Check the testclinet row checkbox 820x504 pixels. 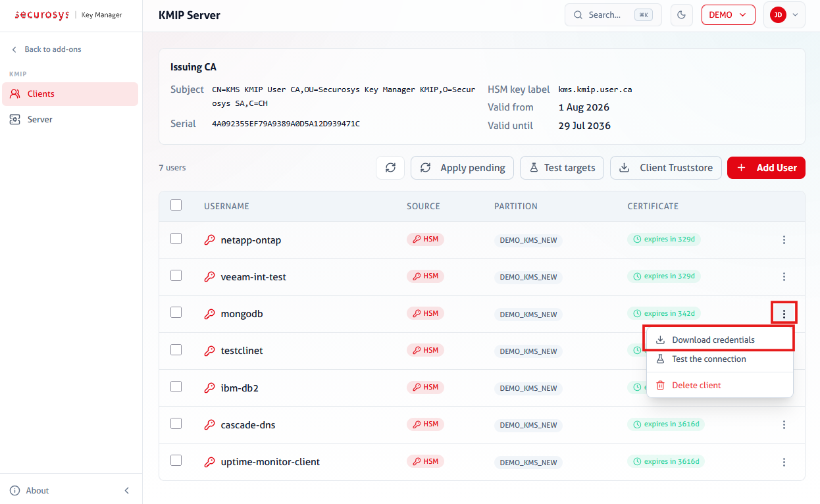tap(176, 350)
